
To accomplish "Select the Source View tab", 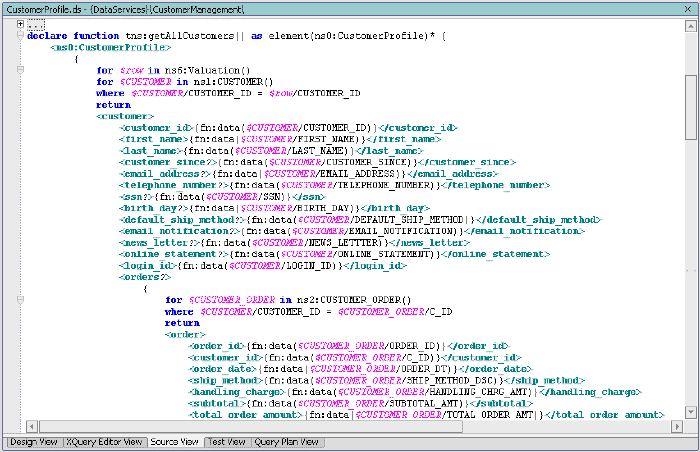I will coord(175,442).
